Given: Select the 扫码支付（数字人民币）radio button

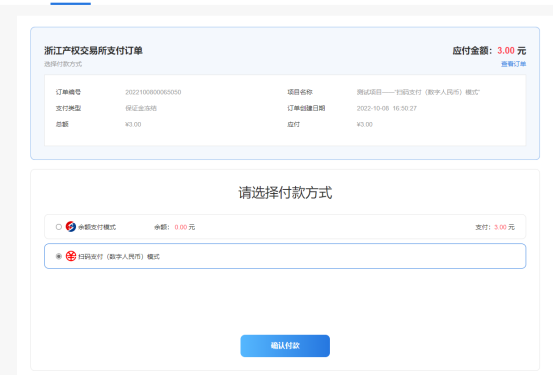Looking at the screenshot, I should click(59, 256).
